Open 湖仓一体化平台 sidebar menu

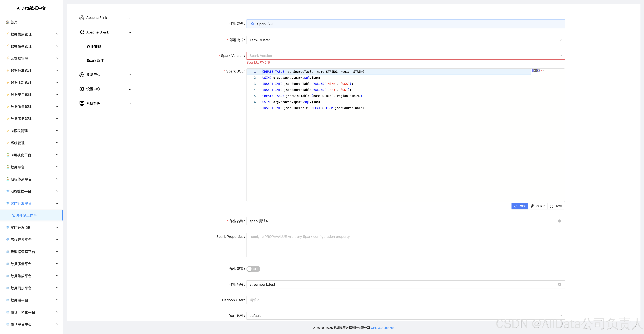coord(31,312)
